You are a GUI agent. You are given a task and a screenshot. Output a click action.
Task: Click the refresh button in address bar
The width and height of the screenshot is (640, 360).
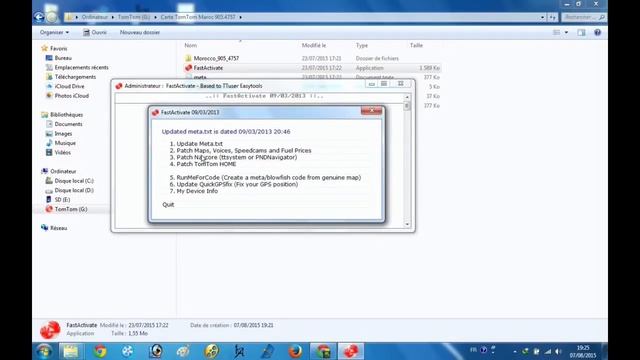(553, 17)
